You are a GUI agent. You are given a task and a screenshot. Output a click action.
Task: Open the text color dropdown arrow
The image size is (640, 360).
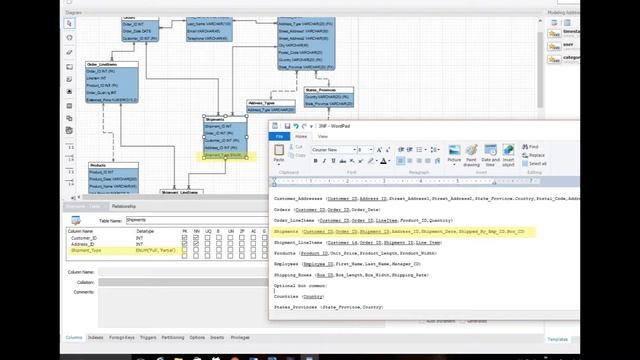tap(389, 161)
